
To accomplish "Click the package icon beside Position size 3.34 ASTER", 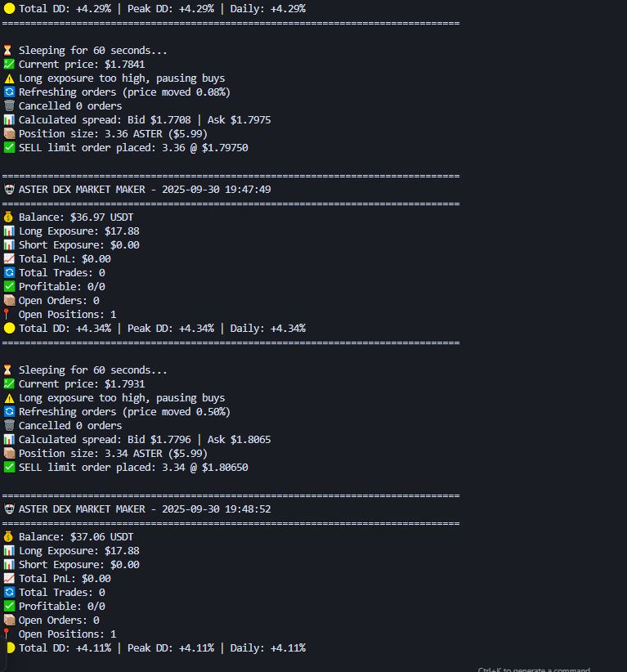I will click(9, 454).
